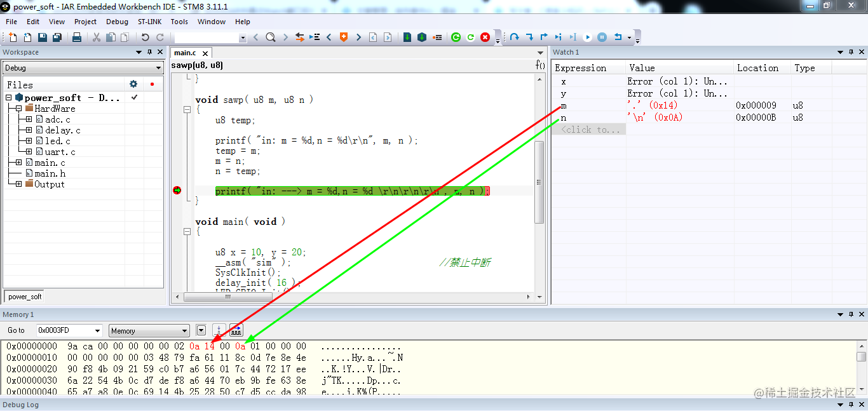Click the Run to Cursor icon
The height and width of the screenshot is (411, 868).
coord(573,37)
